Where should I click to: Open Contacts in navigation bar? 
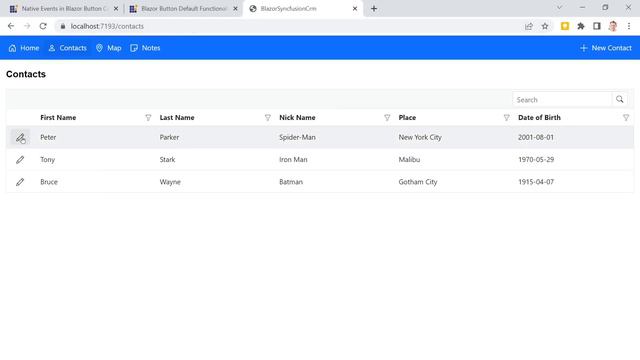[67, 48]
